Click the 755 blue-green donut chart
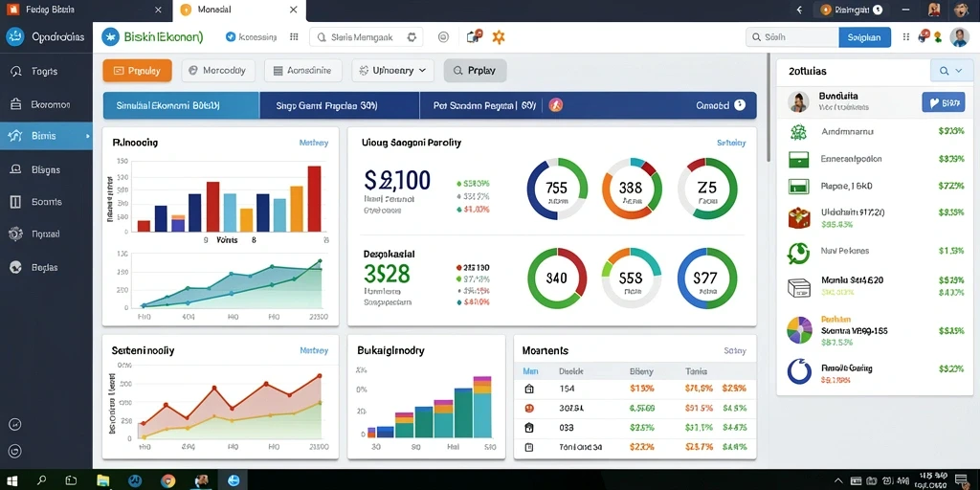The width and height of the screenshot is (980, 490). pyautogui.click(x=557, y=189)
